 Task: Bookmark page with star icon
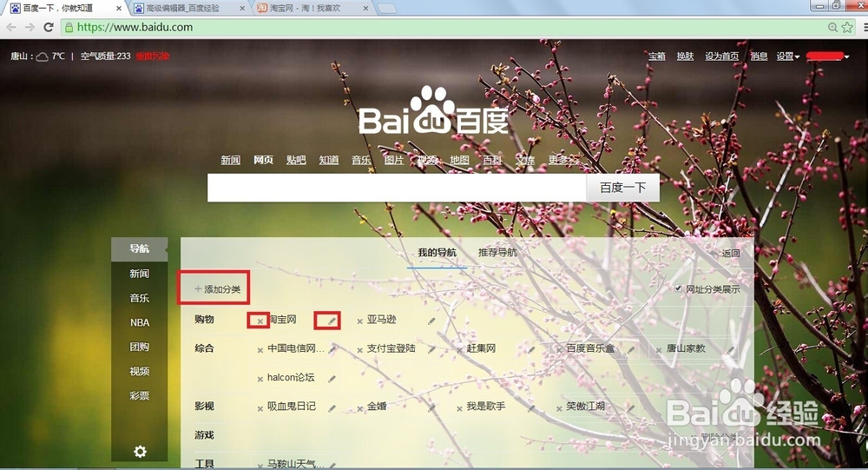[847, 27]
